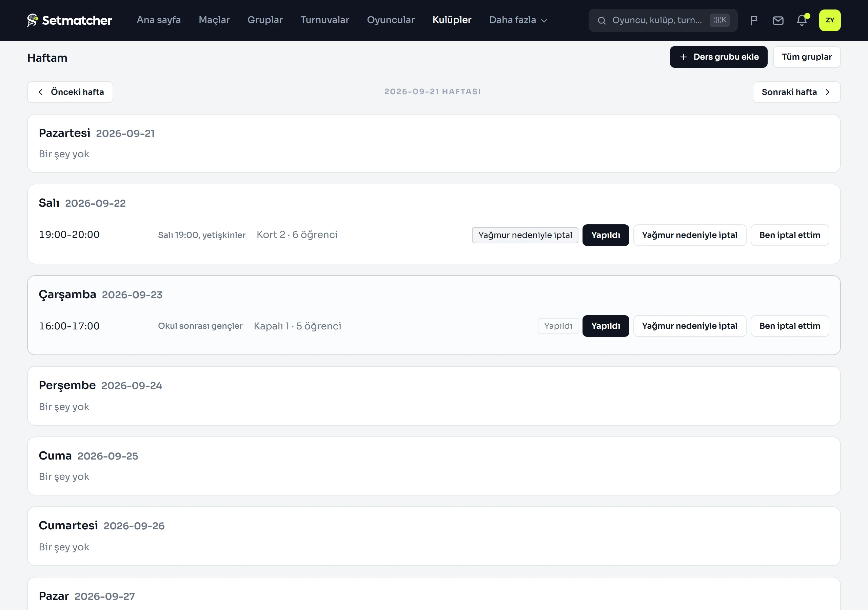
Task: Click the grey Yapıldı status badge on Çarşamba
Action: (x=558, y=326)
